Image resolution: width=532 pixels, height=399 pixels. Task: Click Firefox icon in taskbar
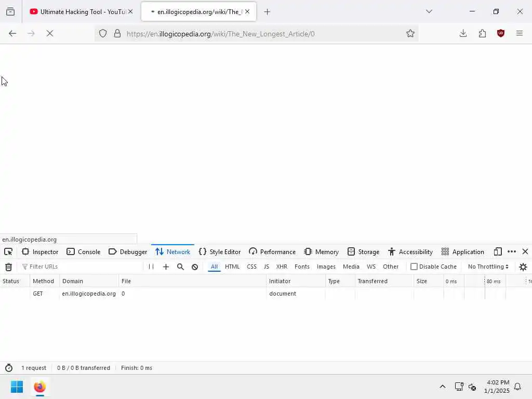click(x=39, y=387)
